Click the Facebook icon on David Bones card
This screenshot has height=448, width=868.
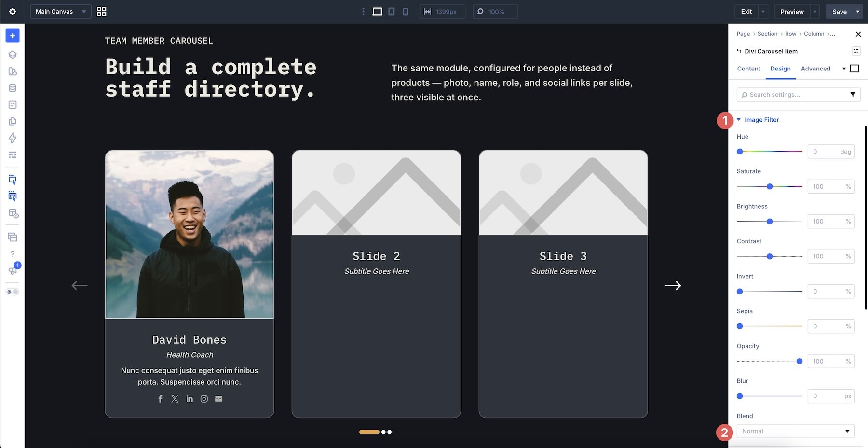coord(160,399)
